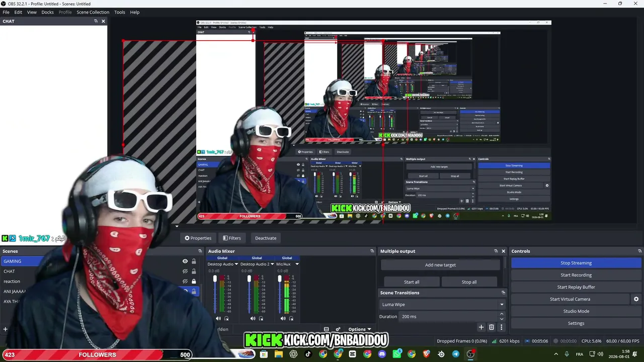The image size is (644, 362).
Task: Toggle lock on the selected fourth source row
Action: [x=194, y=291]
